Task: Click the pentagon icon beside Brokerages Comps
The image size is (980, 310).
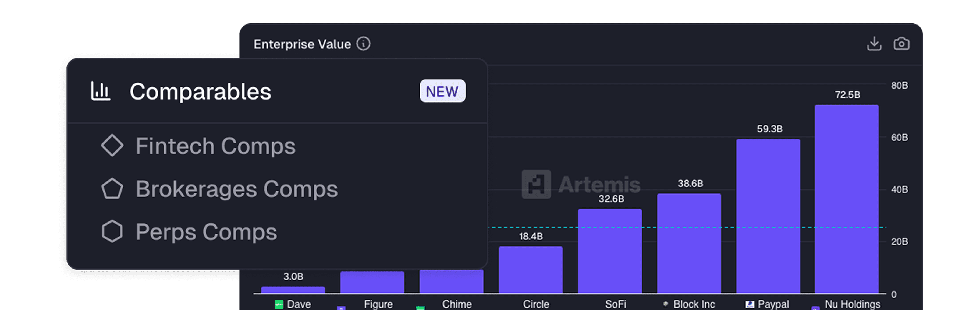Action: pos(112,189)
